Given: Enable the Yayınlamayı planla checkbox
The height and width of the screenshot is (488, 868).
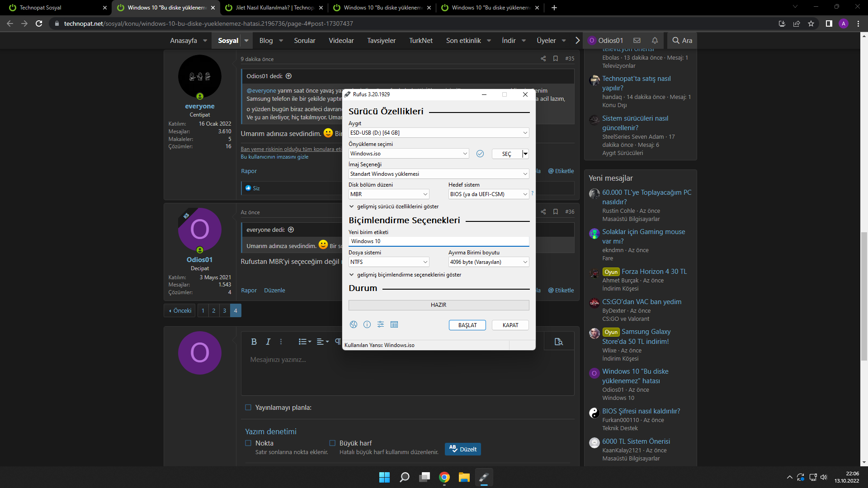Looking at the screenshot, I should 248,408.
